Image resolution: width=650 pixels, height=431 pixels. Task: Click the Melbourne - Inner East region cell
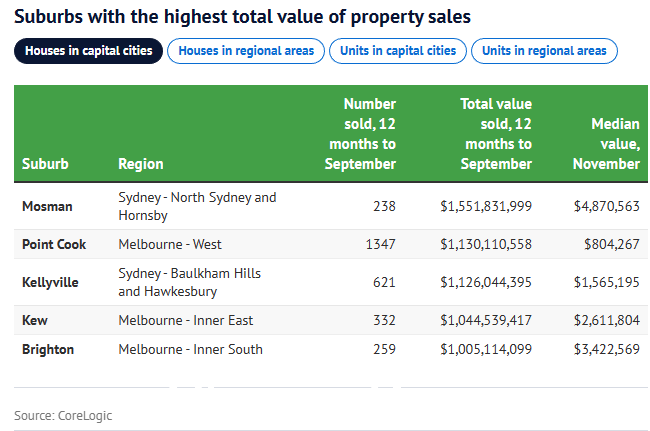186,320
